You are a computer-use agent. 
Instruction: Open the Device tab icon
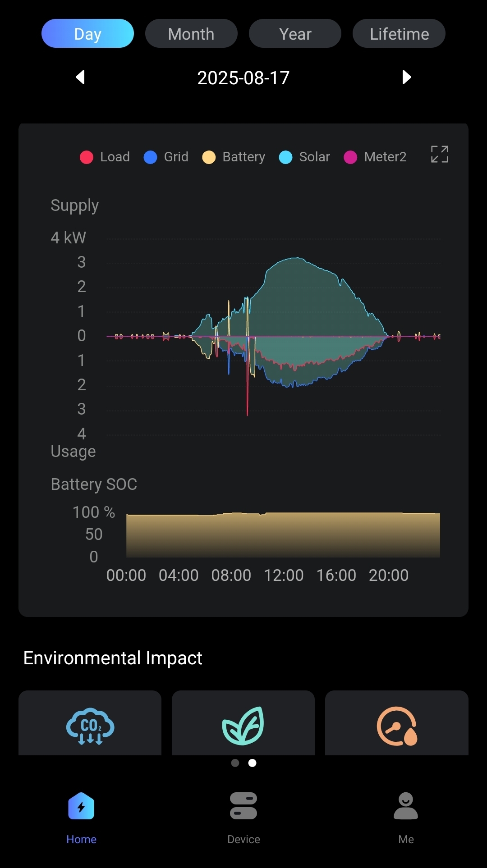(243, 806)
